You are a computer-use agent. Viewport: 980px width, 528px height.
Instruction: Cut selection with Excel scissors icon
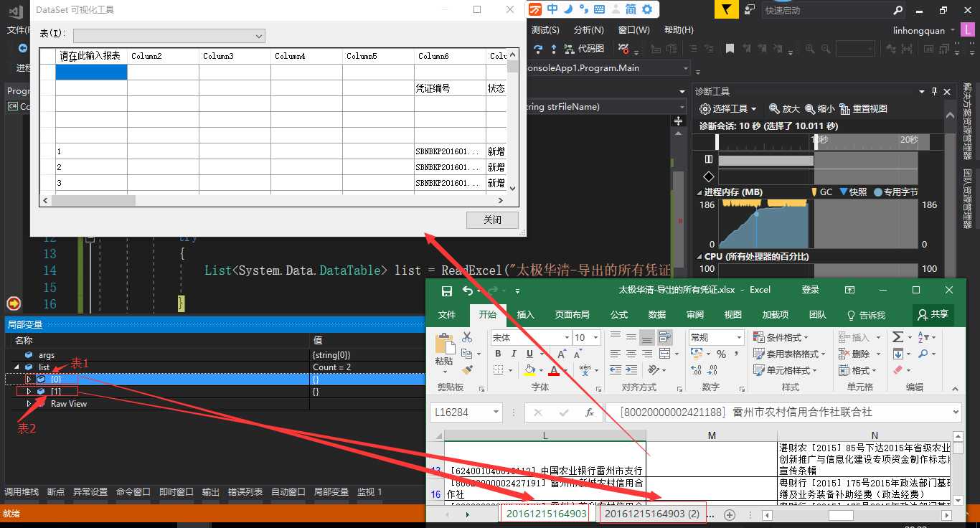coord(467,337)
